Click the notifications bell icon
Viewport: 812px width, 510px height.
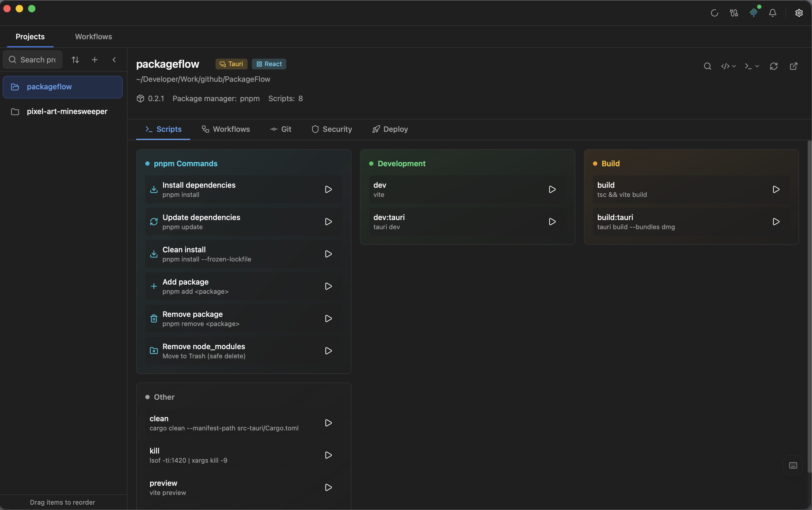click(772, 13)
